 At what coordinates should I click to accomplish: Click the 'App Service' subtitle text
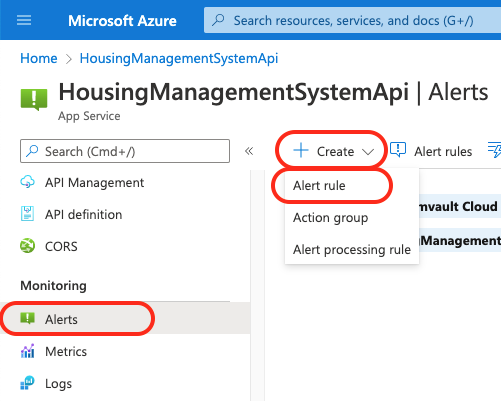(89, 116)
